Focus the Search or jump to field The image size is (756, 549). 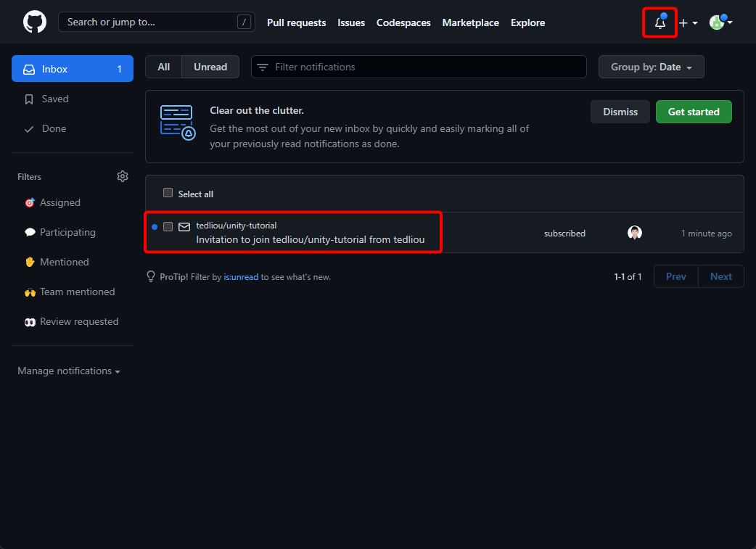pyautogui.click(x=156, y=22)
